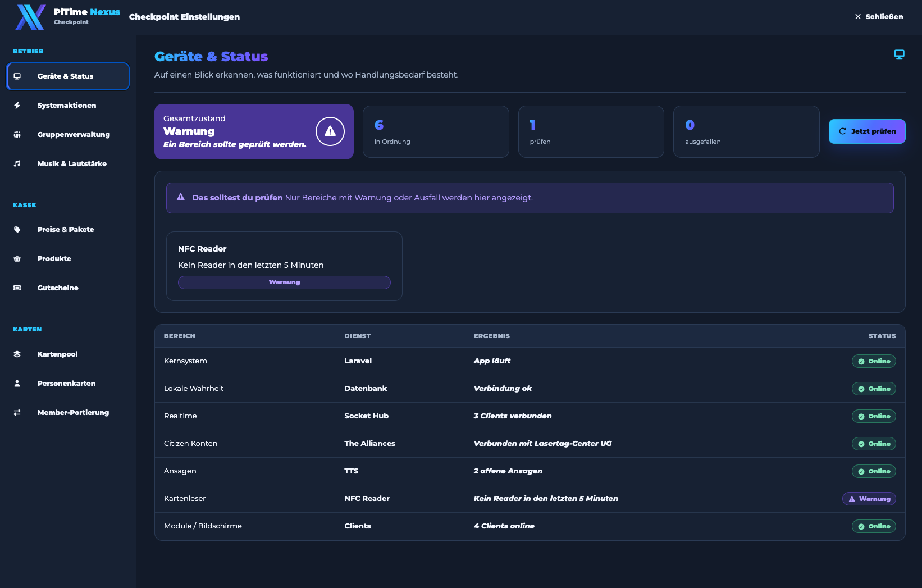Click the Jetzt prüfen button
Screen dimensions: 922x588
867,131
